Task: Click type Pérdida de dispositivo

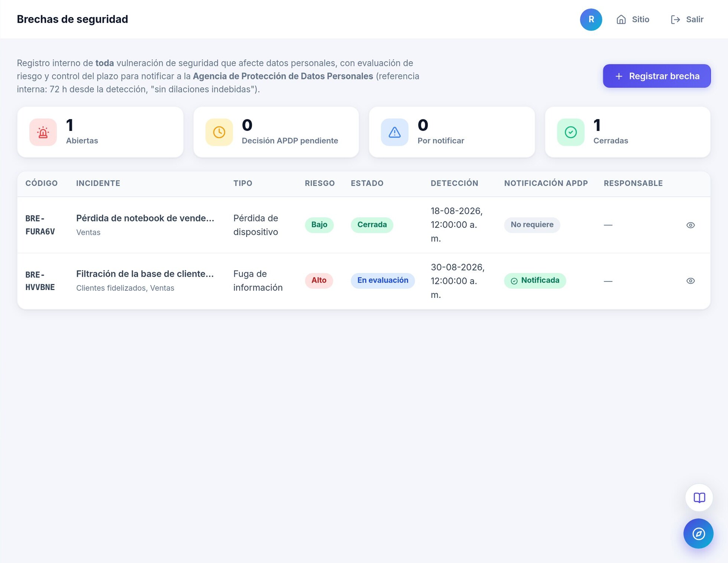Action: (256, 225)
